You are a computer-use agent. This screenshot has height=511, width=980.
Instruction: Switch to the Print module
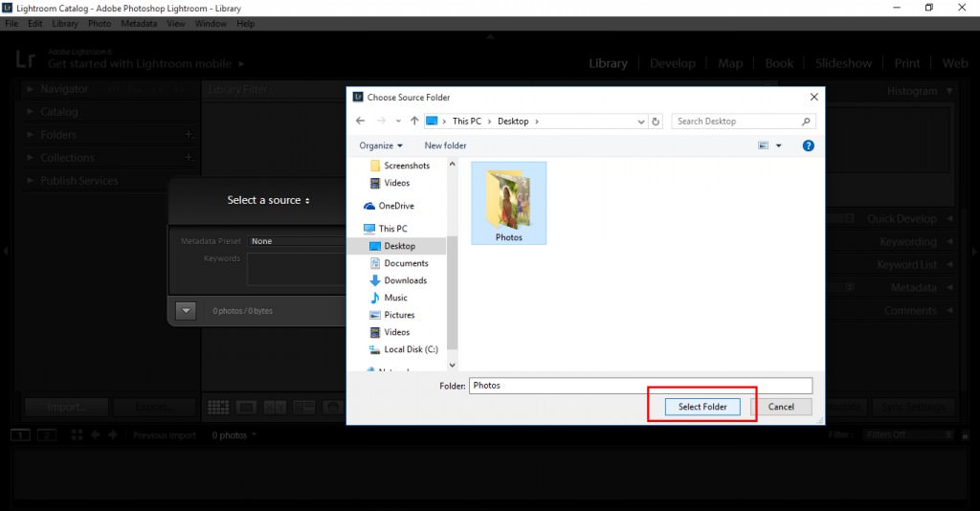click(907, 63)
